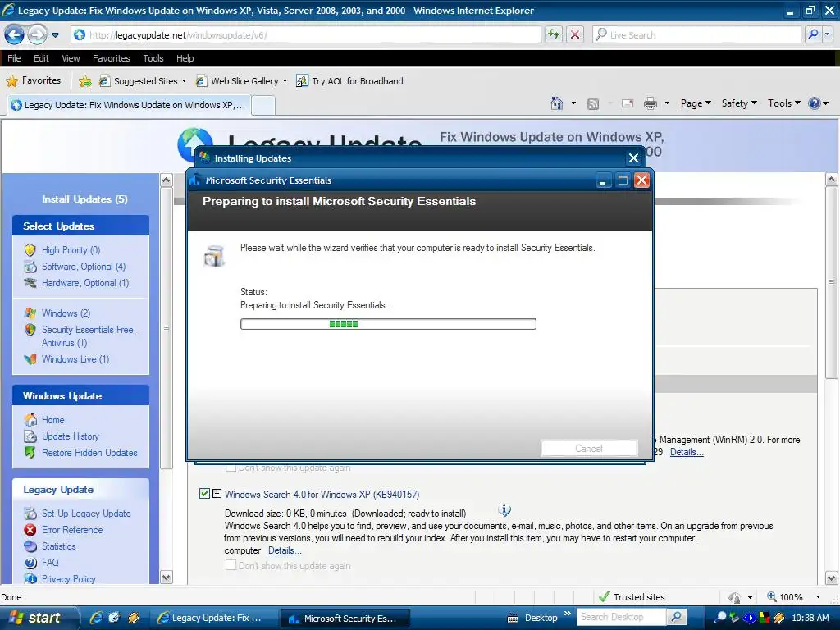
Task: Open the Favorites menu
Action: pos(111,58)
